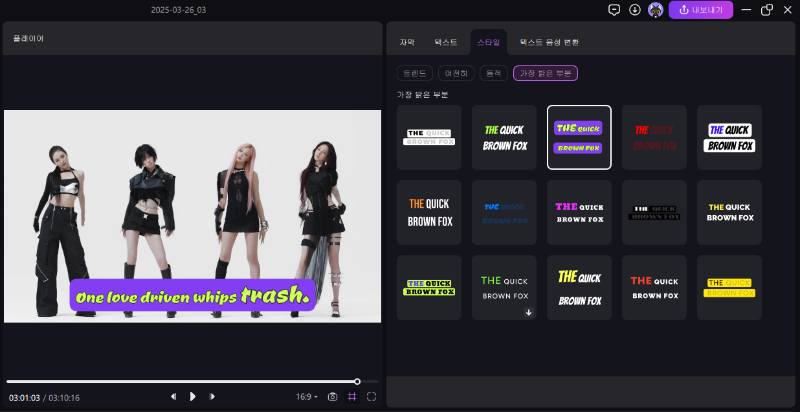Choose the all-red dark text style
Viewport: 800px width, 412px height.
point(654,137)
